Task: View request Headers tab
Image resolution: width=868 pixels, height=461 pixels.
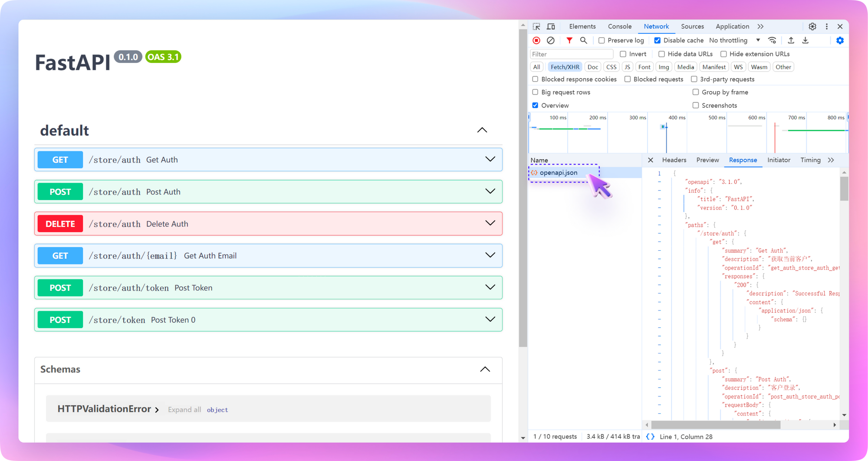Action: click(x=674, y=160)
